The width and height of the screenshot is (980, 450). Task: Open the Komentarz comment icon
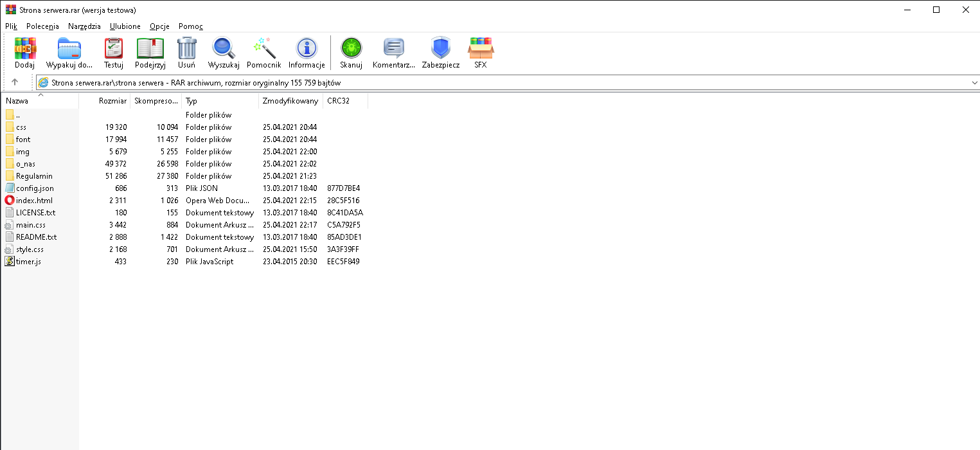tap(393, 49)
